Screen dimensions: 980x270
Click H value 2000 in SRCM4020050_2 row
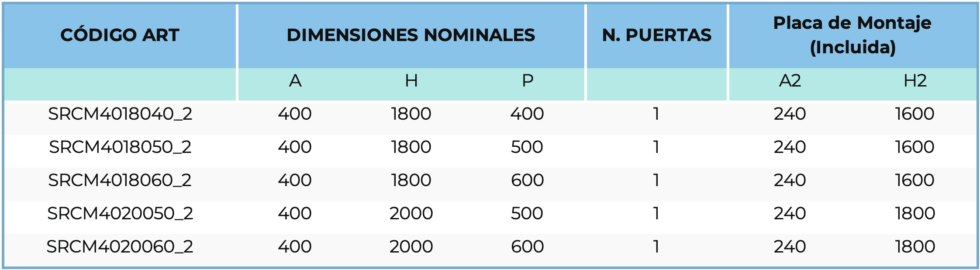point(411,214)
